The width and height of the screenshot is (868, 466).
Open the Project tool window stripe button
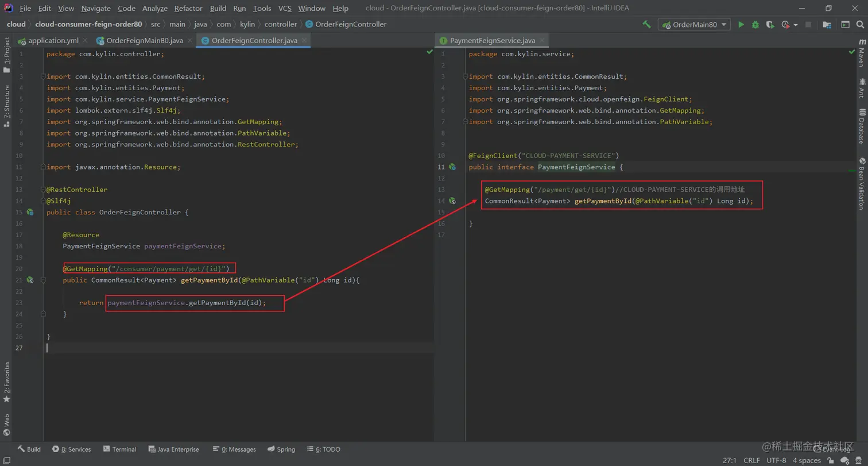pos(6,55)
